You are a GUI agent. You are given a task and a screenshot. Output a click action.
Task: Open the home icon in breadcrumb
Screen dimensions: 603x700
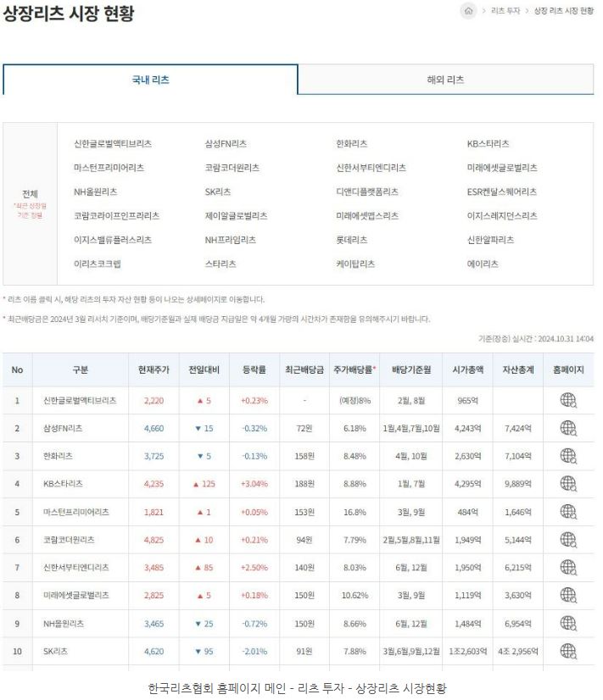click(468, 11)
